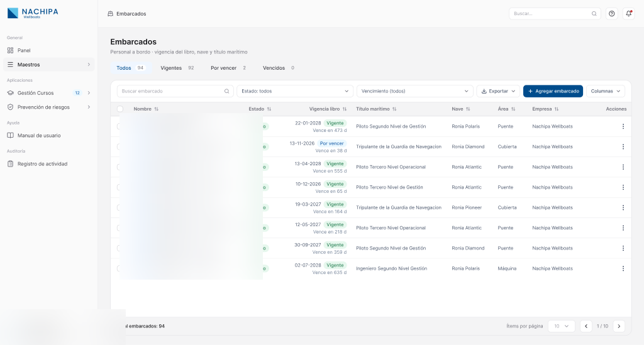The height and width of the screenshot is (345, 644).
Task: Open the notifications bell
Action: point(628,14)
